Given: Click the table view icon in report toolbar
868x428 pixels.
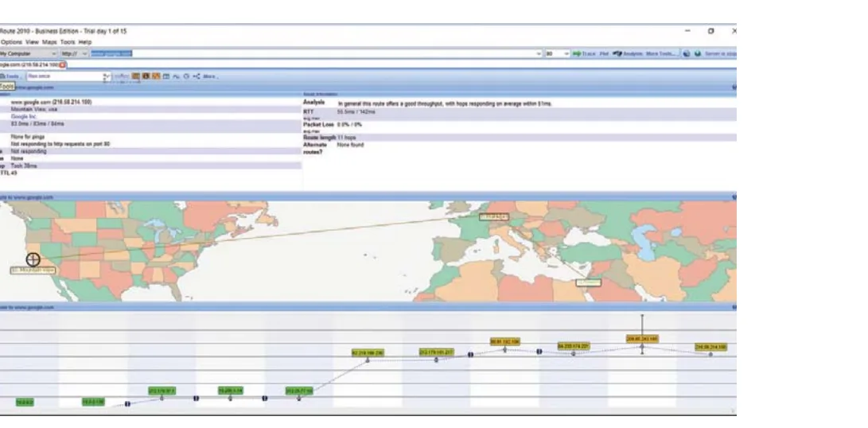Looking at the screenshot, I should (166, 76).
